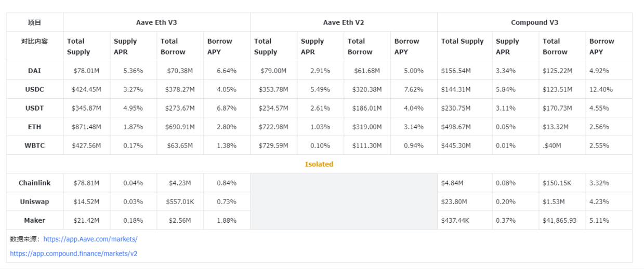Click the Uniswap row label
Screen dimensions: 644x269
(x=34, y=201)
